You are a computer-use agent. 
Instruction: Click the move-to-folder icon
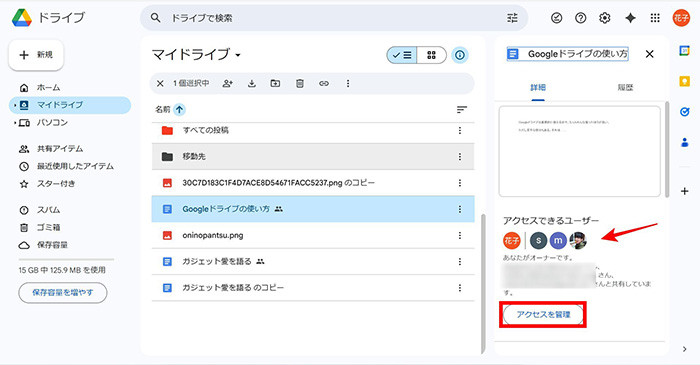pyautogui.click(x=275, y=83)
